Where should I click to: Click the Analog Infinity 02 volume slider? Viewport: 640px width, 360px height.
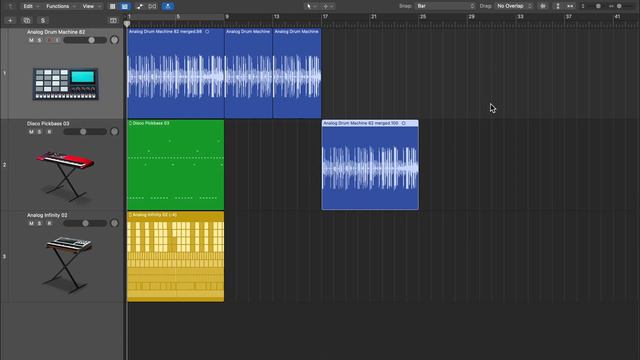[85, 223]
